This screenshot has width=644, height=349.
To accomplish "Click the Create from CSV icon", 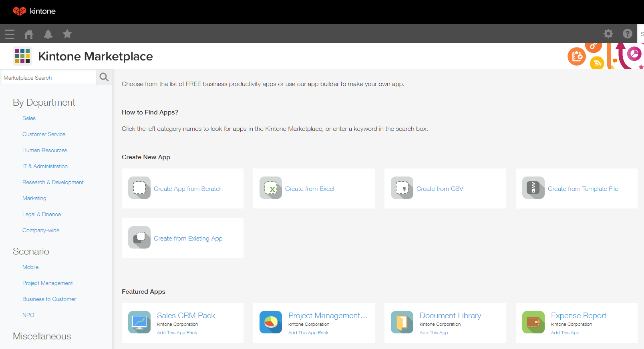I will (402, 188).
